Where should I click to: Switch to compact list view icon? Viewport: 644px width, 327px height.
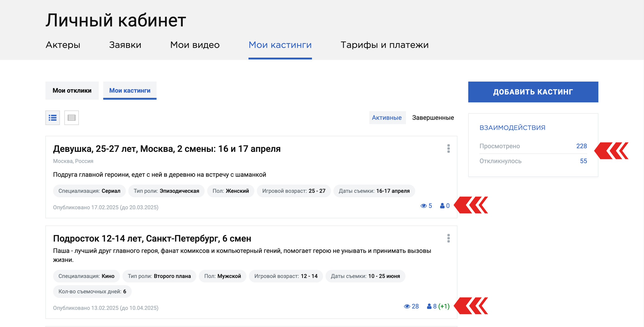point(72,118)
